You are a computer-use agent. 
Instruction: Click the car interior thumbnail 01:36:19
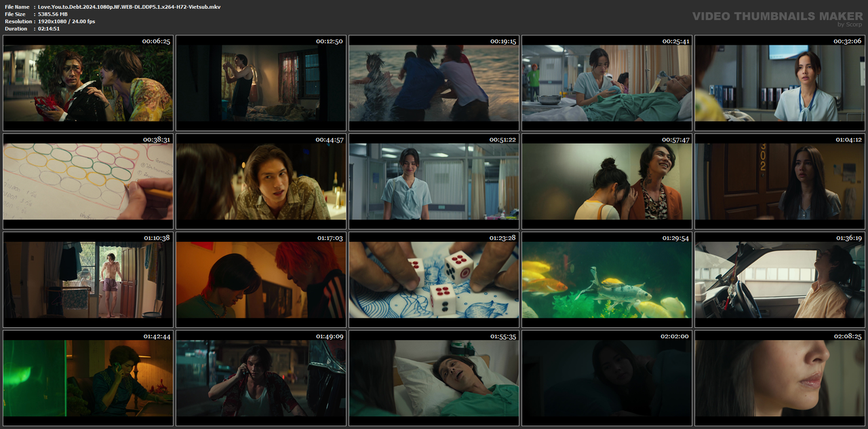pos(780,280)
